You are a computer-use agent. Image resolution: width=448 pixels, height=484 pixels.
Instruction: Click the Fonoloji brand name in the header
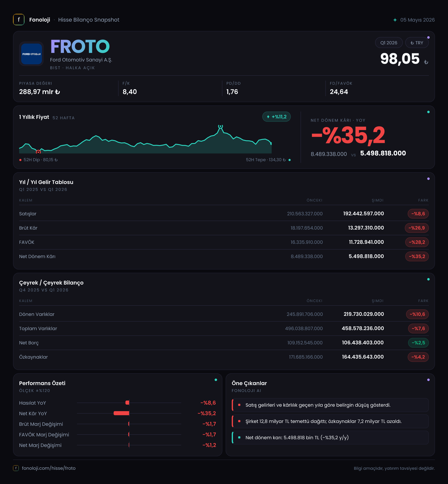click(40, 20)
